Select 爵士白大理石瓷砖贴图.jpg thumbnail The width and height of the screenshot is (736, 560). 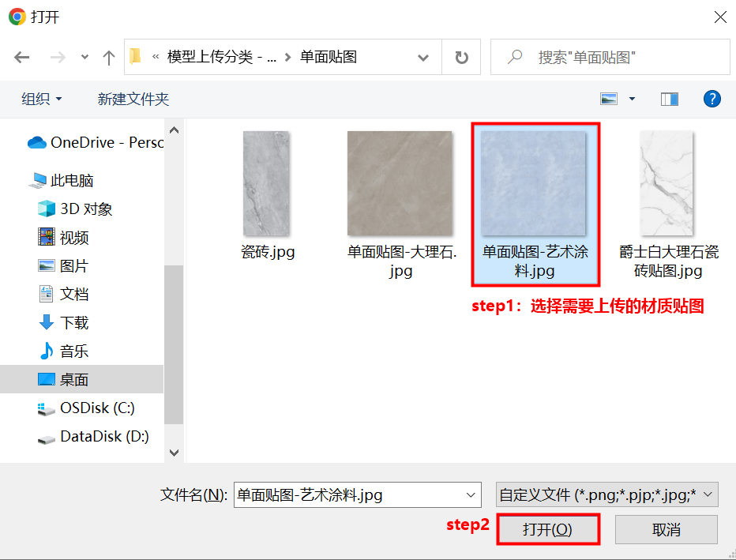667,183
